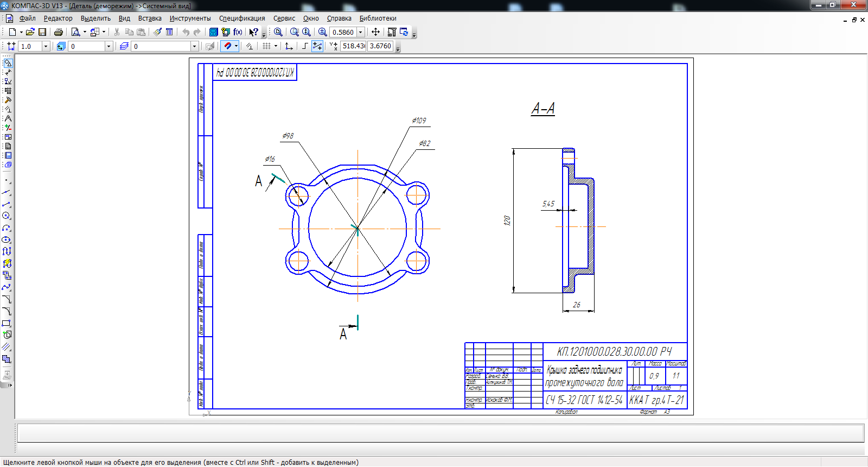Click the context help arrow icon
Screen dimensions: 868x467
click(x=253, y=32)
